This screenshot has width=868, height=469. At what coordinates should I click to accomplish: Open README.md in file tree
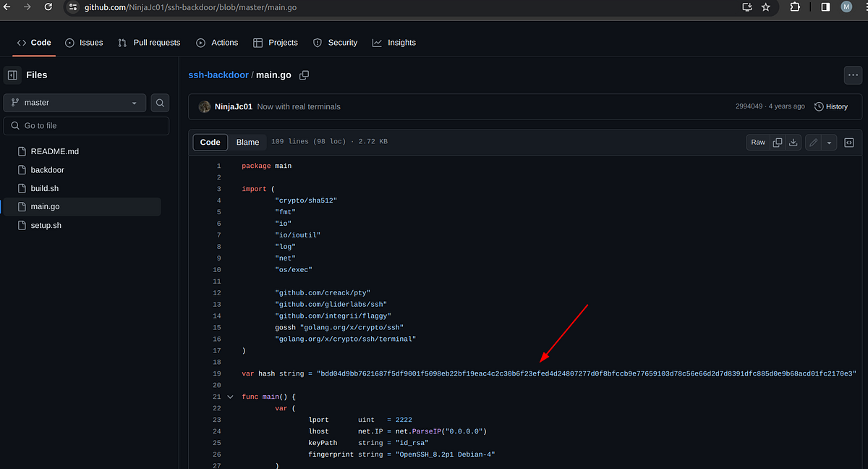tap(54, 151)
